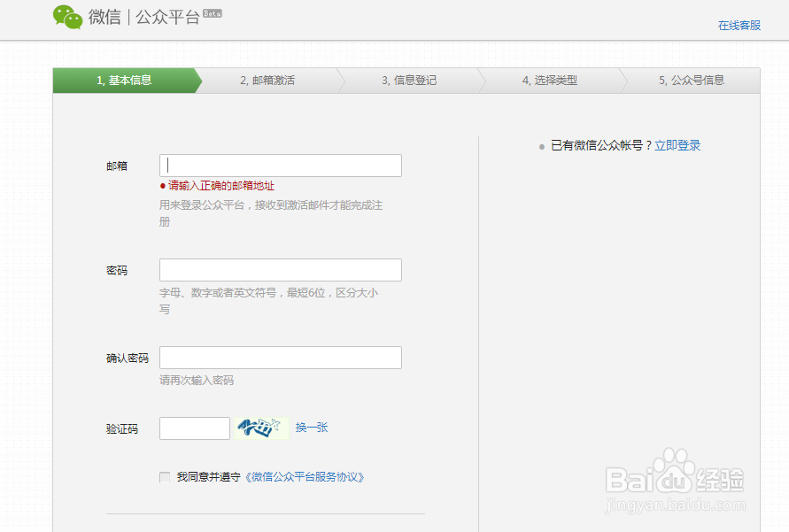The height and width of the screenshot is (532, 789).
Task: Click 换一张 to refresh captcha
Action: [x=312, y=428]
